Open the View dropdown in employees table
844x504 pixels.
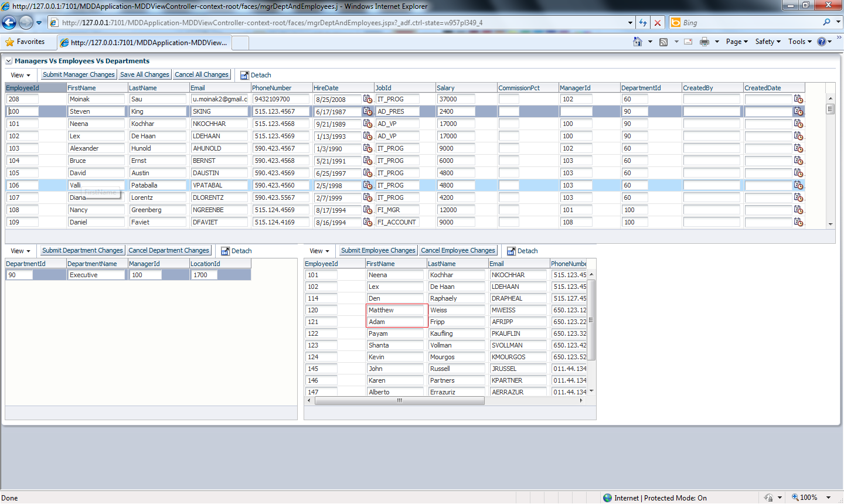(x=319, y=251)
